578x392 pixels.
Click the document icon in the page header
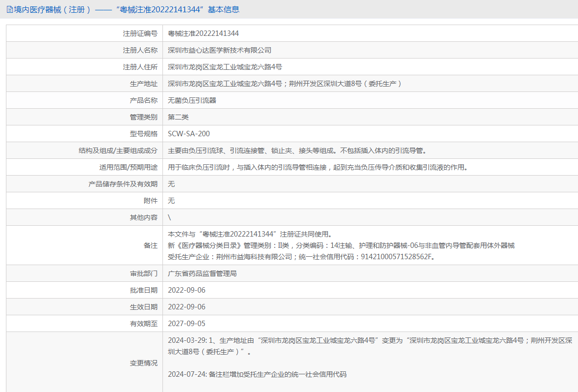(9, 9)
